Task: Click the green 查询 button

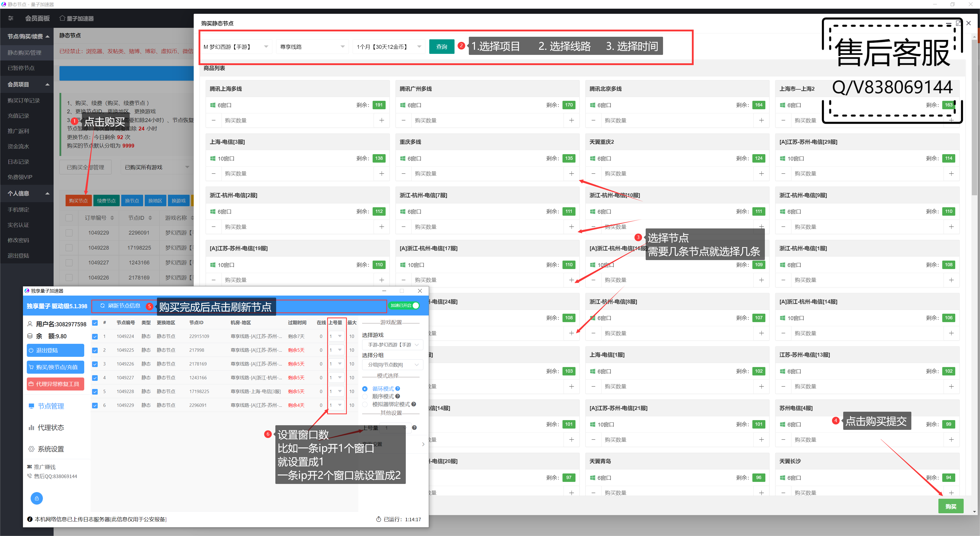Action: point(441,47)
